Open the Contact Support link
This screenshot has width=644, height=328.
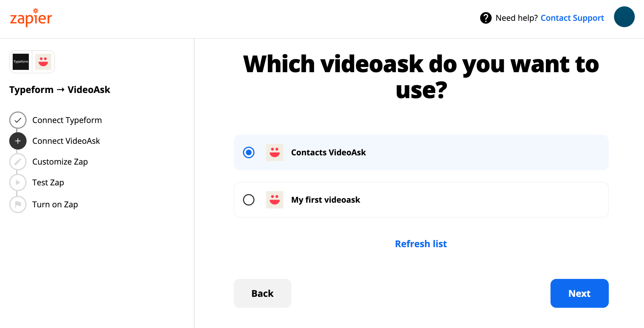pyautogui.click(x=572, y=18)
